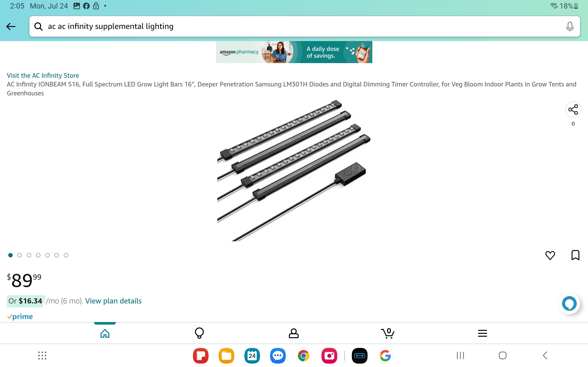
Task: Tap the Amazon pharmacy banner ad
Action: (x=294, y=52)
